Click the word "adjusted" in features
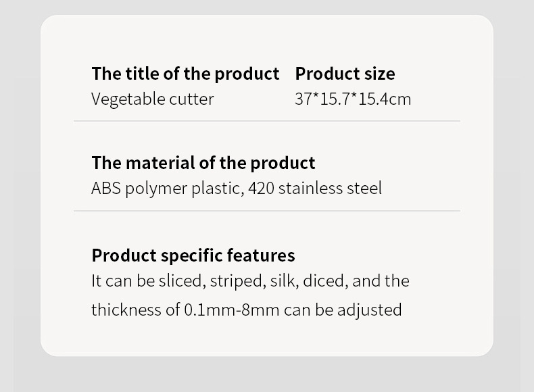Screen dimensions: 534x392 coord(369,310)
